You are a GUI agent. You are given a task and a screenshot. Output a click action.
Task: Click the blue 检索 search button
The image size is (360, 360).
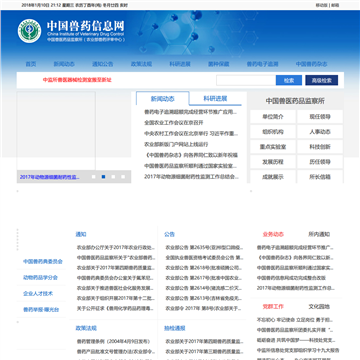click(x=289, y=80)
